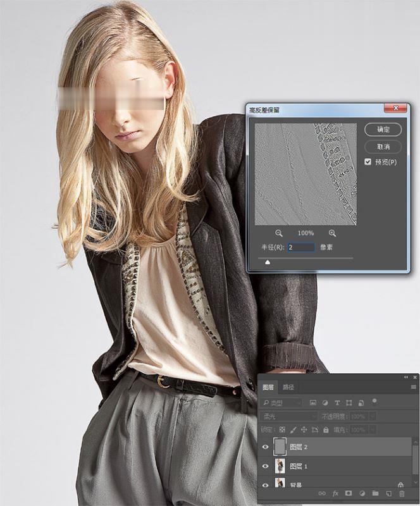The width and height of the screenshot is (420, 506).
Task: Select layer name 图层 2
Action: [x=299, y=447]
